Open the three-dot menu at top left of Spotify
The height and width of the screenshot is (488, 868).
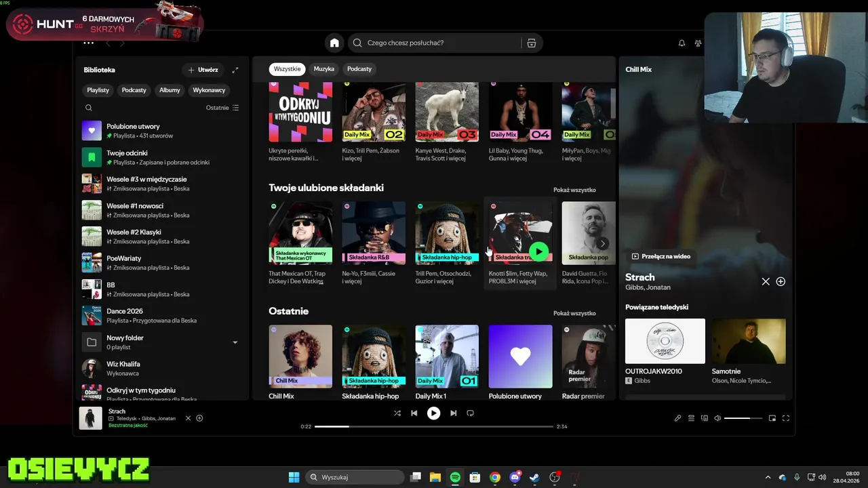(x=88, y=43)
